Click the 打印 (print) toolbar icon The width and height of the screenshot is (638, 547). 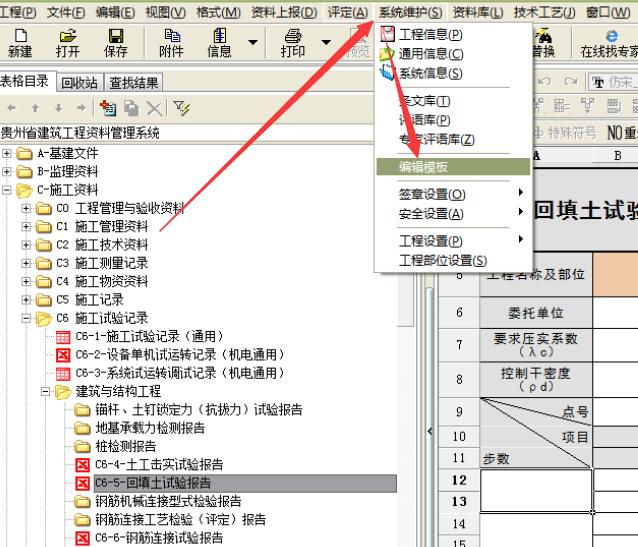click(293, 43)
